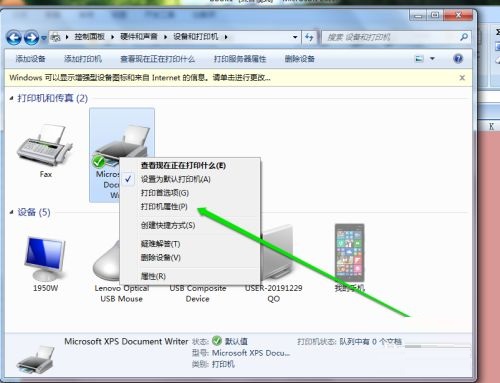Choose 打印机属性(P) in context menu
The width and height of the screenshot is (500, 383).
(x=164, y=206)
